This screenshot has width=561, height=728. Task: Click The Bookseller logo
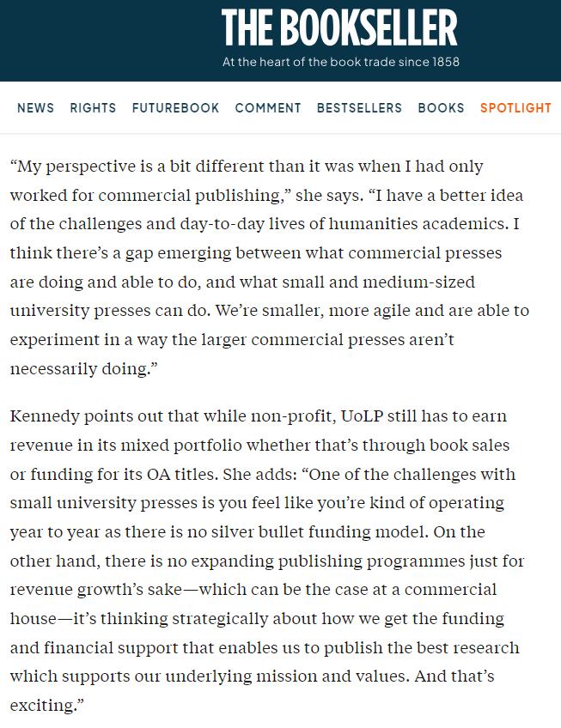click(x=339, y=27)
